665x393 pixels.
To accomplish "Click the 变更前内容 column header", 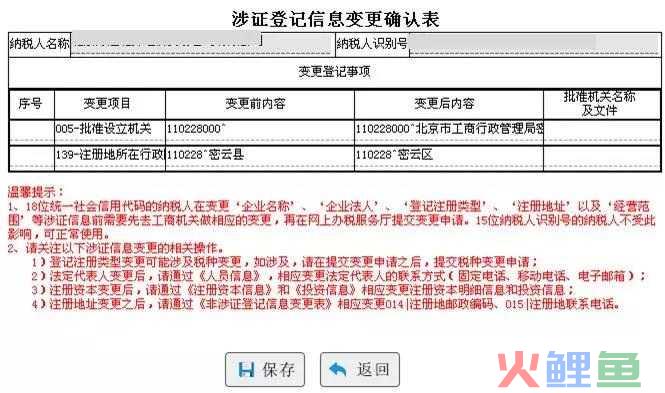I will [x=260, y=104].
